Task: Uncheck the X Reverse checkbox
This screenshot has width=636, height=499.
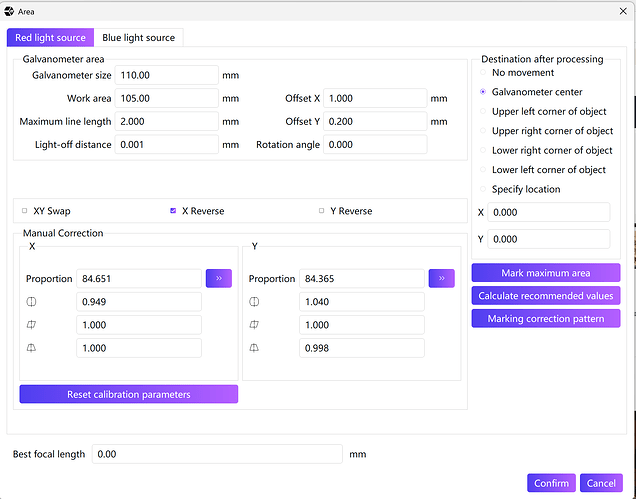Action: pos(173,211)
